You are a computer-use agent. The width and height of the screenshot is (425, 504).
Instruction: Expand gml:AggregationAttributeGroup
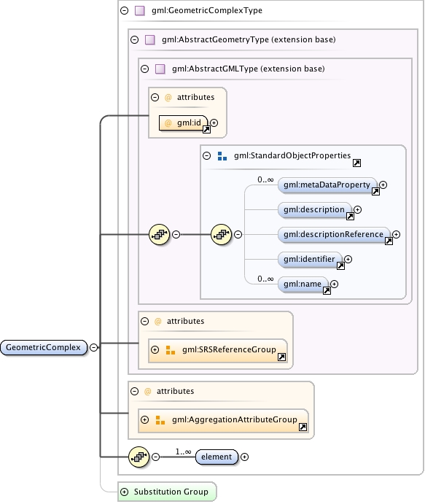pyautogui.click(x=145, y=420)
